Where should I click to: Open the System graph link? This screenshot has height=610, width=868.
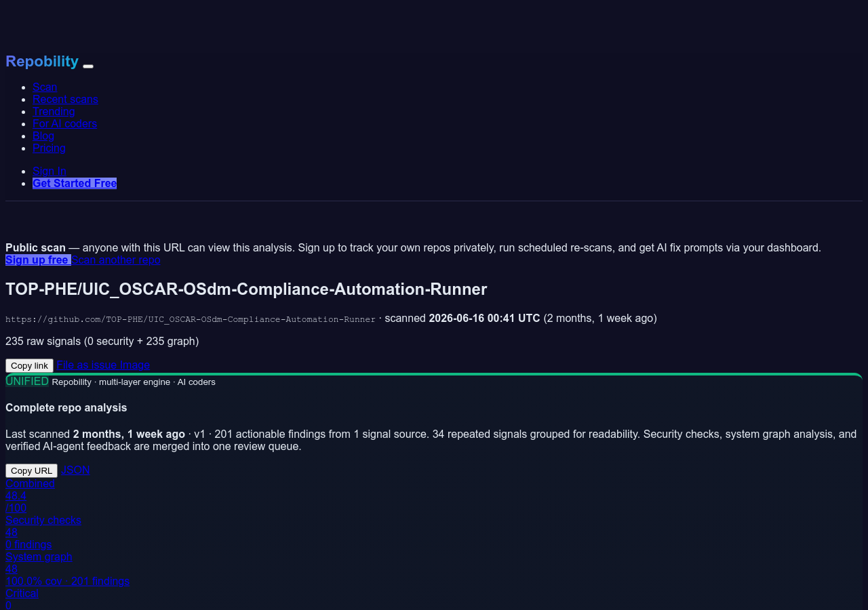pos(39,556)
